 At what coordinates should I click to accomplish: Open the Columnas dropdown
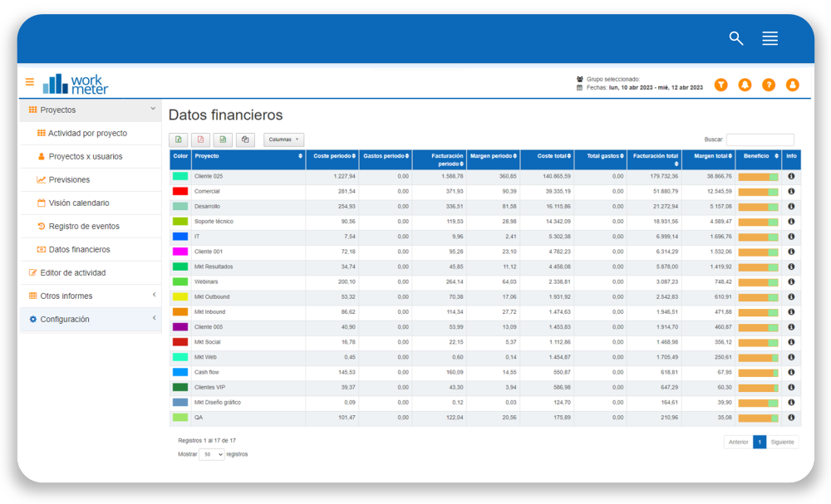tap(283, 140)
